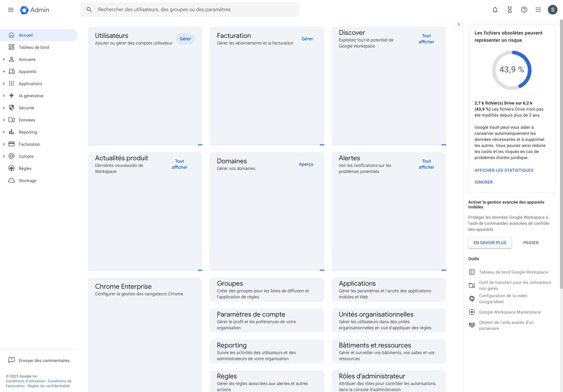Click the Google Admin logo
The image size is (563, 392).
[35, 10]
